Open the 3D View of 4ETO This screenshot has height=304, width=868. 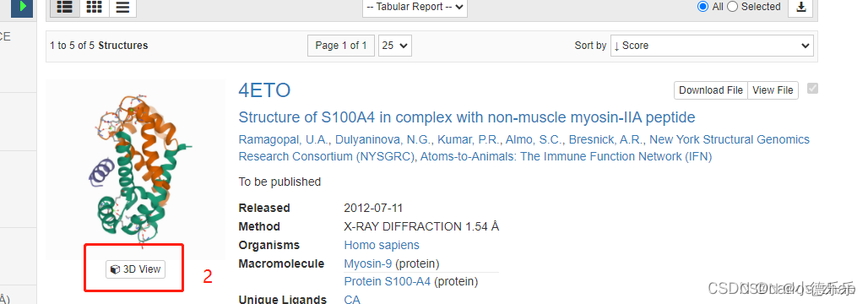pos(136,269)
